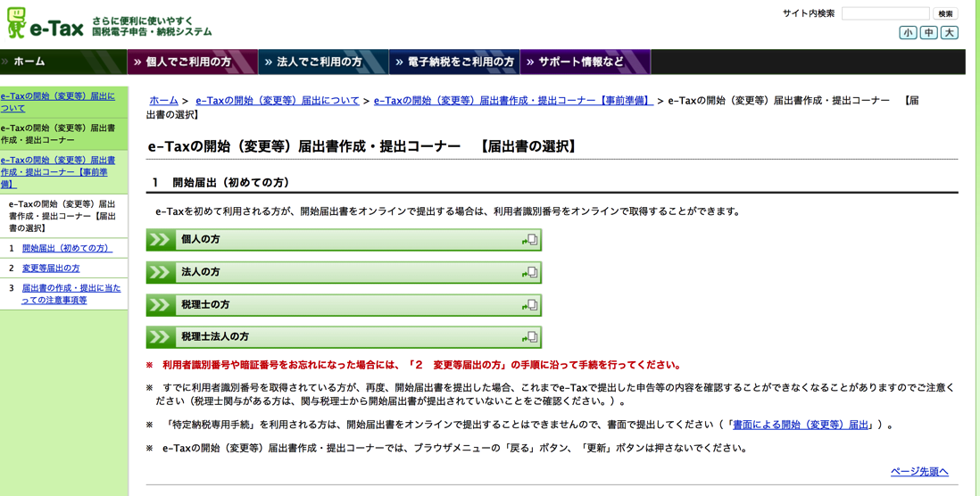Image resolution: width=980 pixels, height=496 pixels.
Task: Click new-window icon on 法人の方 row
Action: pyautogui.click(x=529, y=272)
